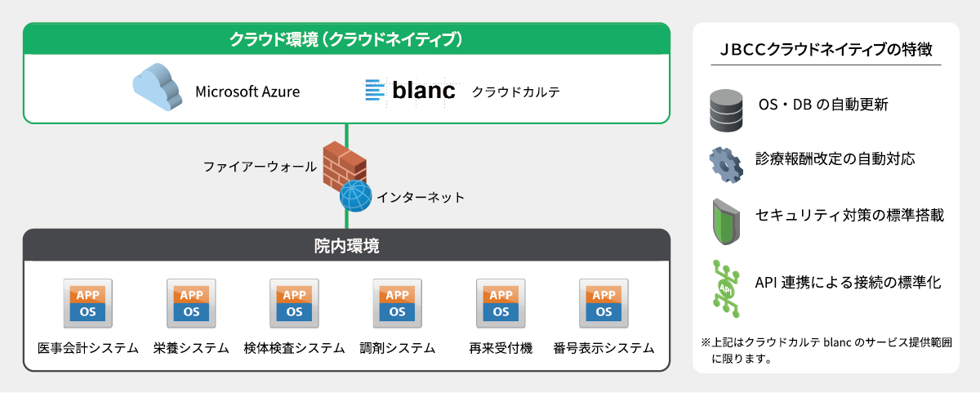Click the brick firewall icon

[343, 165]
